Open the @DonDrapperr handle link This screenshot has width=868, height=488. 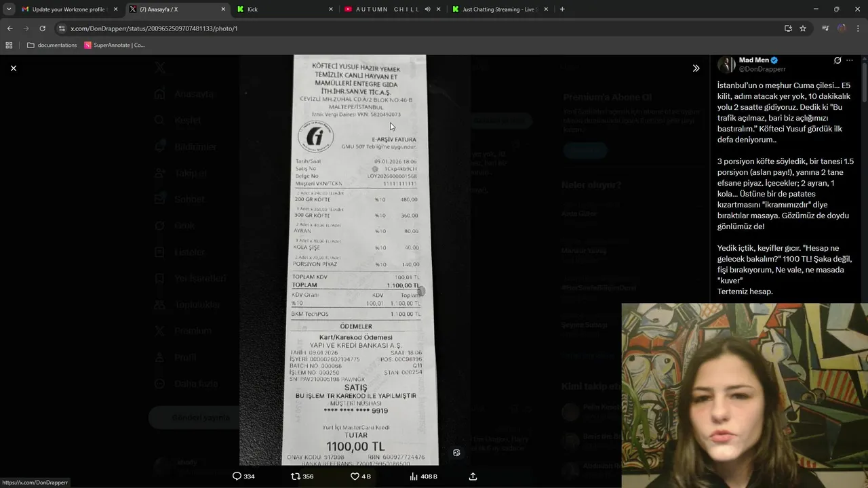coord(762,69)
